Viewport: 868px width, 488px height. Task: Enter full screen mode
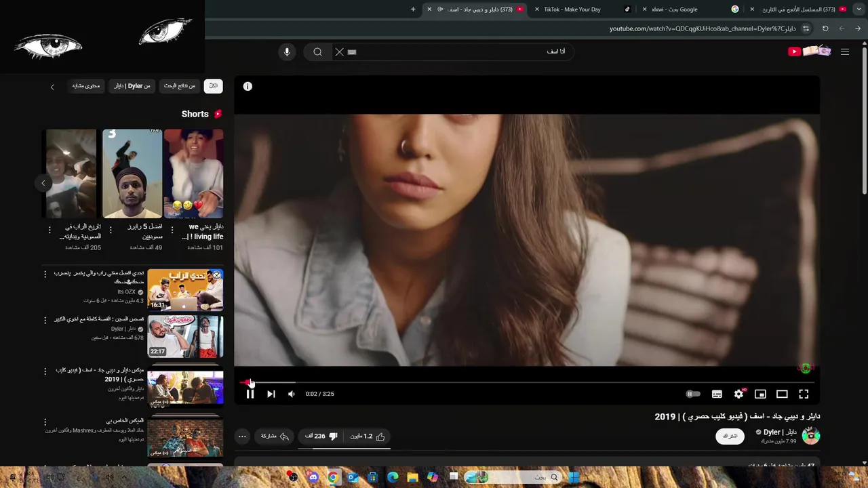click(x=804, y=394)
